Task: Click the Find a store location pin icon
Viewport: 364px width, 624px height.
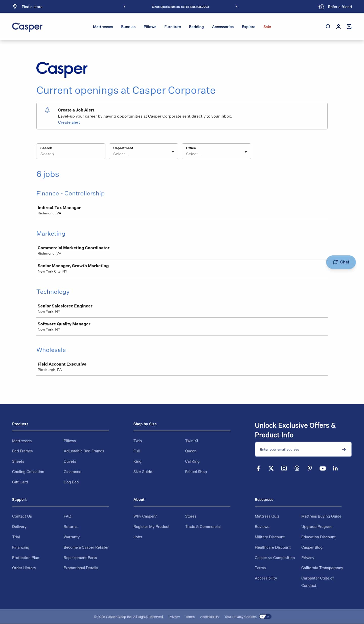Action: click(x=15, y=7)
